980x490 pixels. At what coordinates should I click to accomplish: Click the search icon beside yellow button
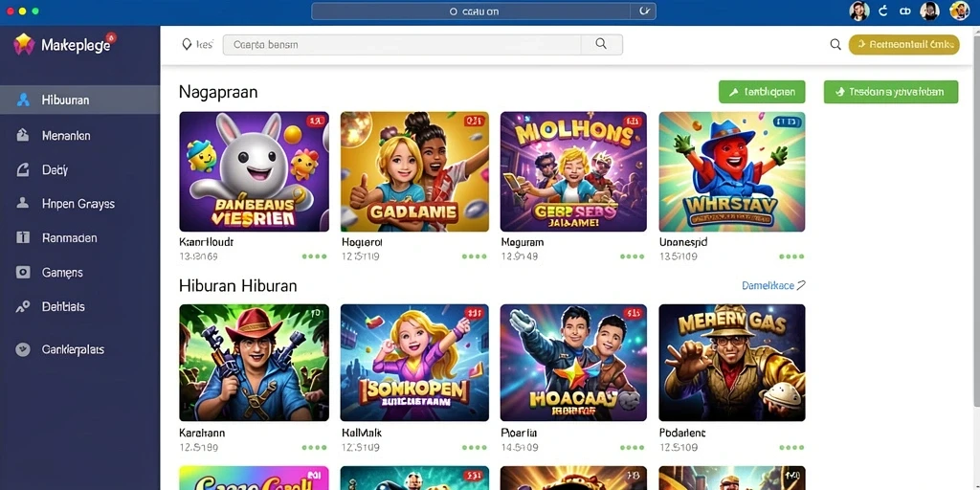pos(835,44)
